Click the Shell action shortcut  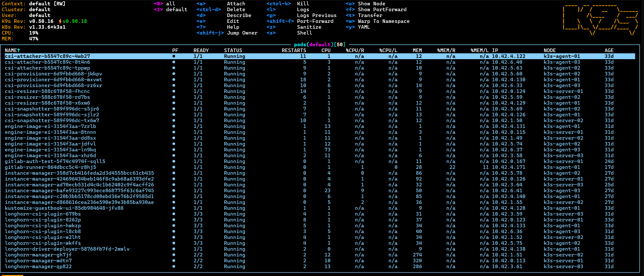[x=304, y=33]
